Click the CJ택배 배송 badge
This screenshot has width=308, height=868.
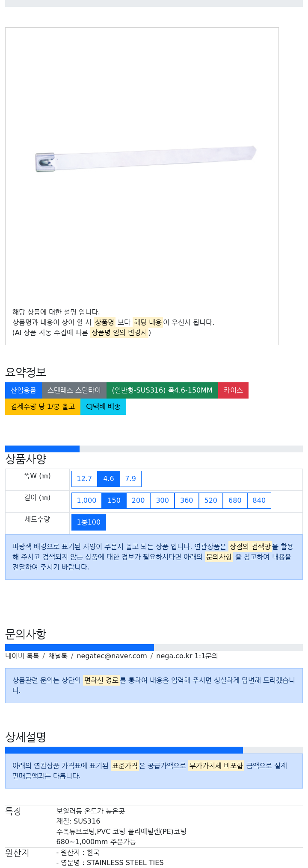[x=103, y=407]
